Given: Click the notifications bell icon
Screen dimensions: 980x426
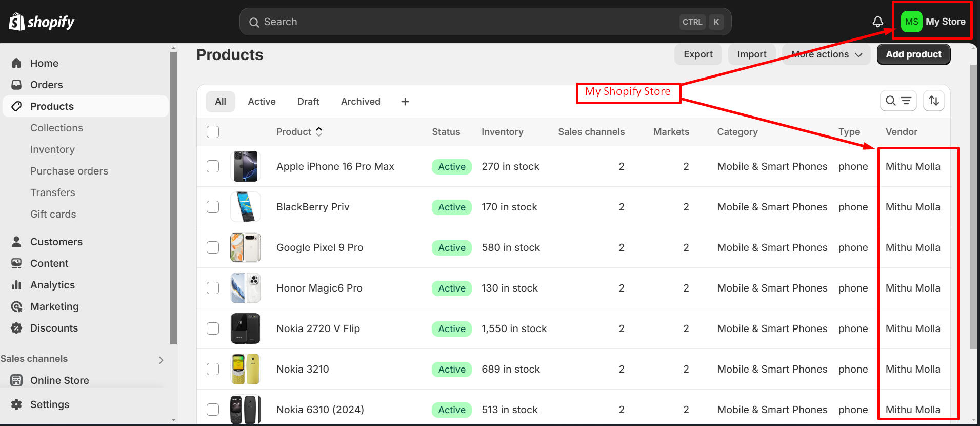Looking at the screenshot, I should (877, 22).
